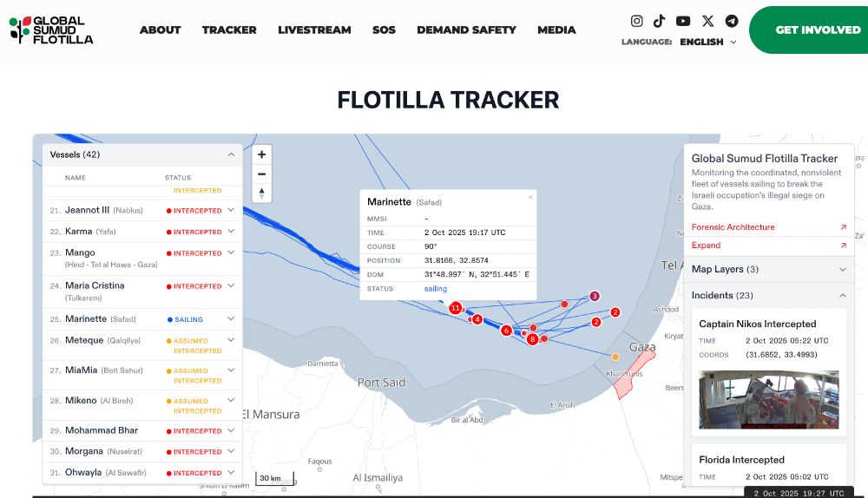This screenshot has height=498, width=868.
Task: Open the Tracker menu item
Action: coord(229,29)
